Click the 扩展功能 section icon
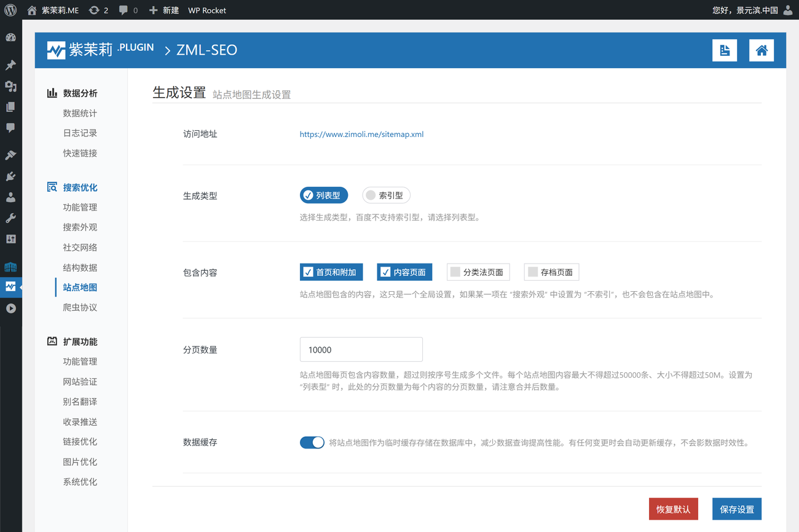 point(52,341)
